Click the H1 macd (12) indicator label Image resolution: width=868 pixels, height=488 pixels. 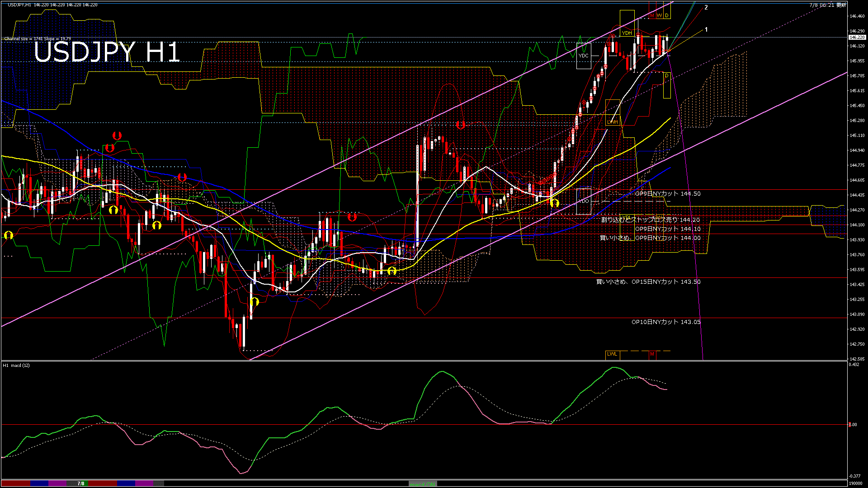tap(16, 365)
